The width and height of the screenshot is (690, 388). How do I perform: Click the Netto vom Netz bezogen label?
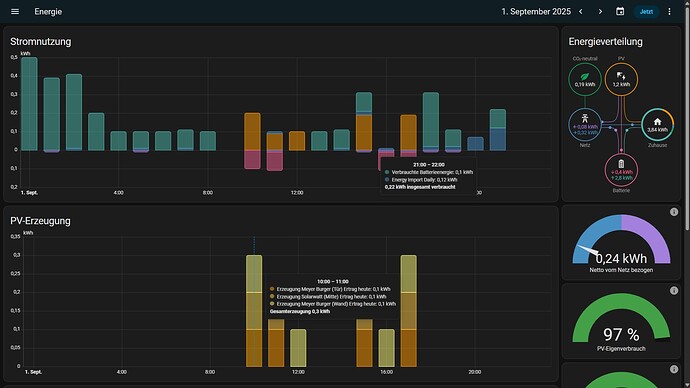621,270
